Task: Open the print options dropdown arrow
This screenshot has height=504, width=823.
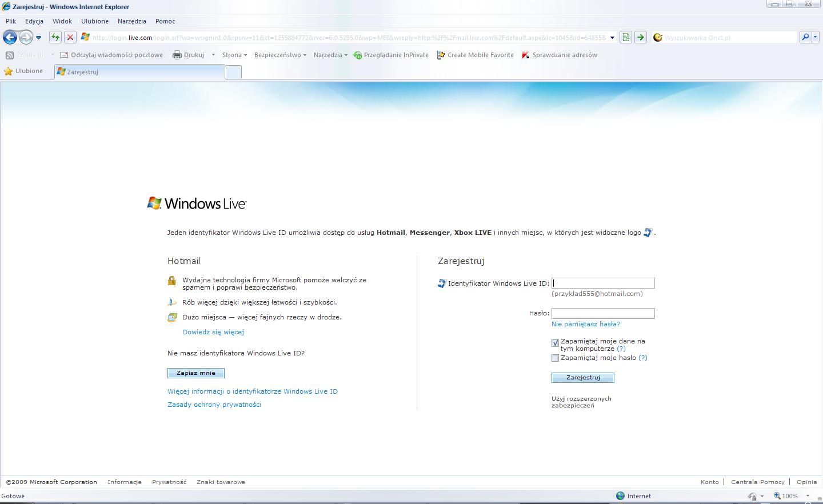Action: coord(213,55)
